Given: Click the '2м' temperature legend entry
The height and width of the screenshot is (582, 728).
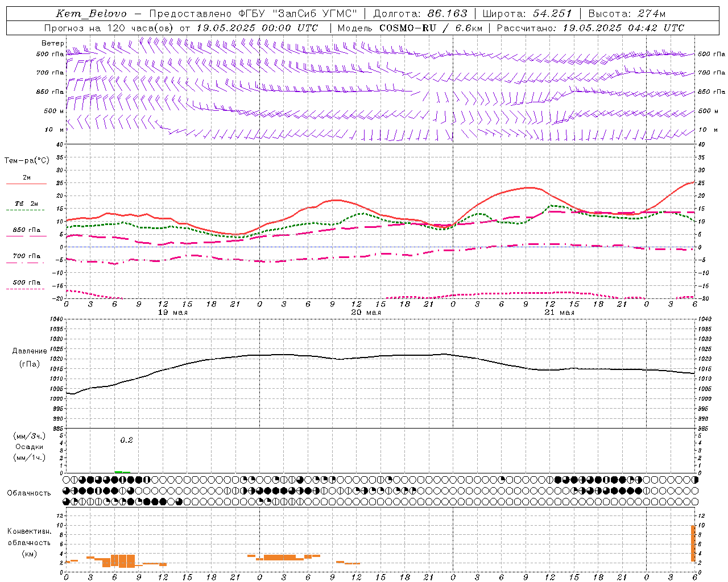Looking at the screenshot, I should 27,178.
